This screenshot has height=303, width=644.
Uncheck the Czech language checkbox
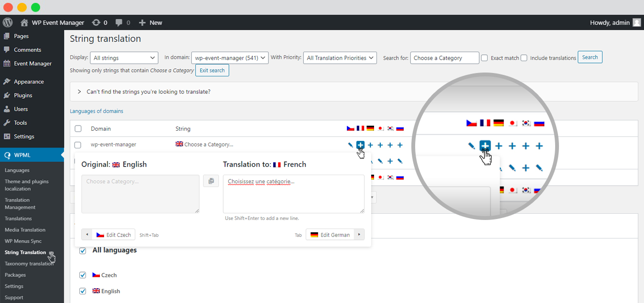83,275
